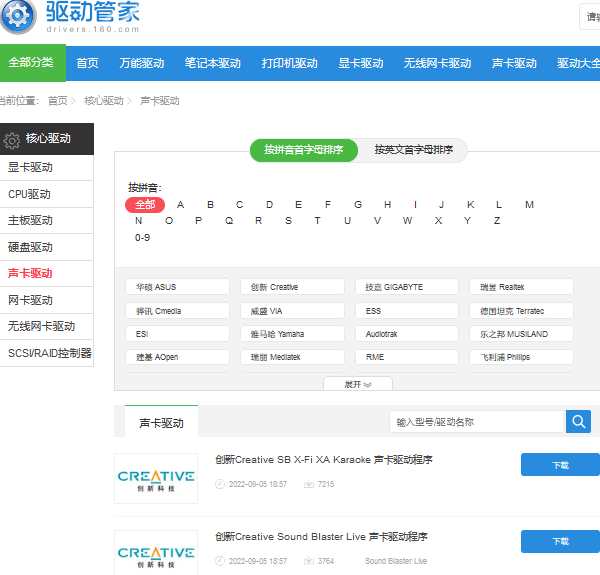The height and width of the screenshot is (575, 600).
Task: Click the breadcrumb link 声卡驱动
Action: point(160,101)
